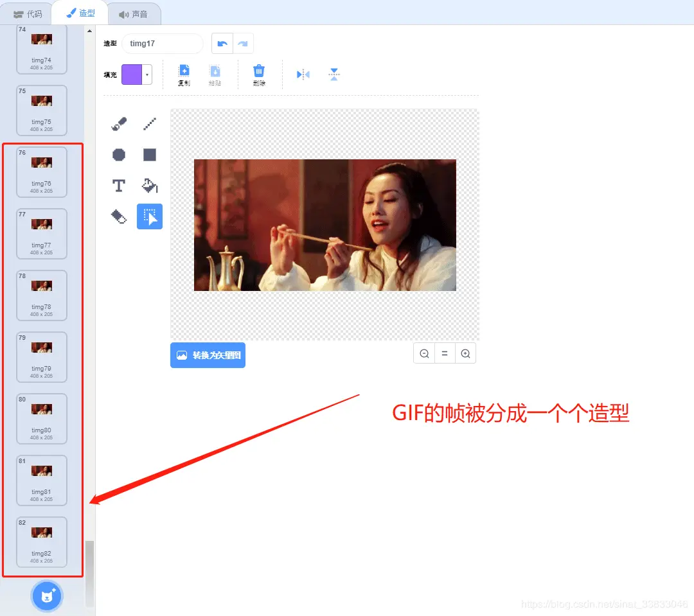Screen dimensions: 694x616
Task: Switch to the 造型 costumes tab
Action: pyautogui.click(x=80, y=13)
